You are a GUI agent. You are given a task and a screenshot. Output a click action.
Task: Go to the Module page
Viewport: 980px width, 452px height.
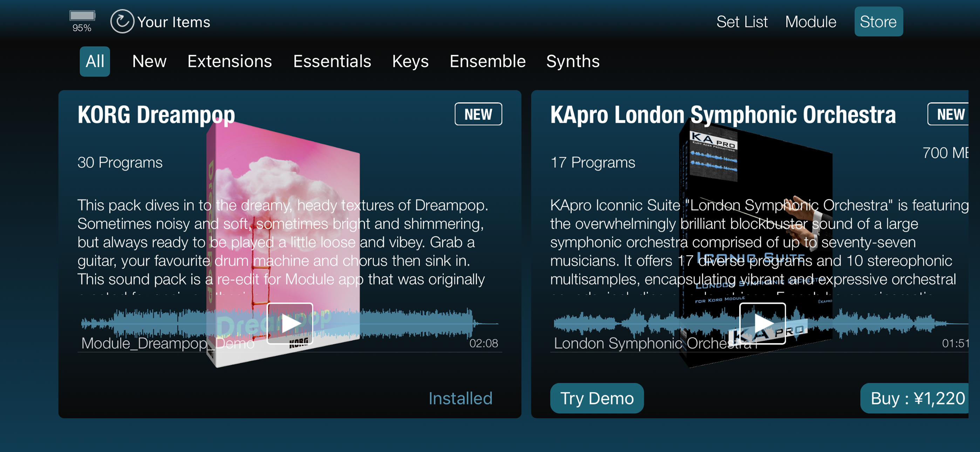tap(810, 22)
